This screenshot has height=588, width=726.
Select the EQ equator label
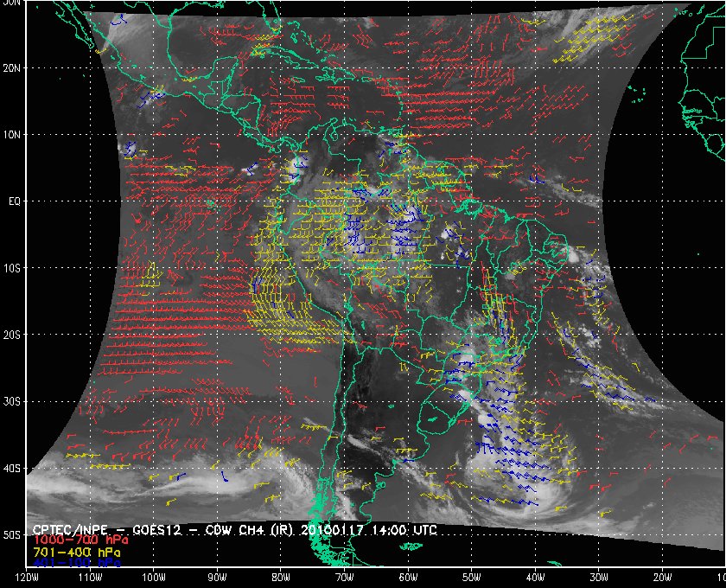pos(15,202)
